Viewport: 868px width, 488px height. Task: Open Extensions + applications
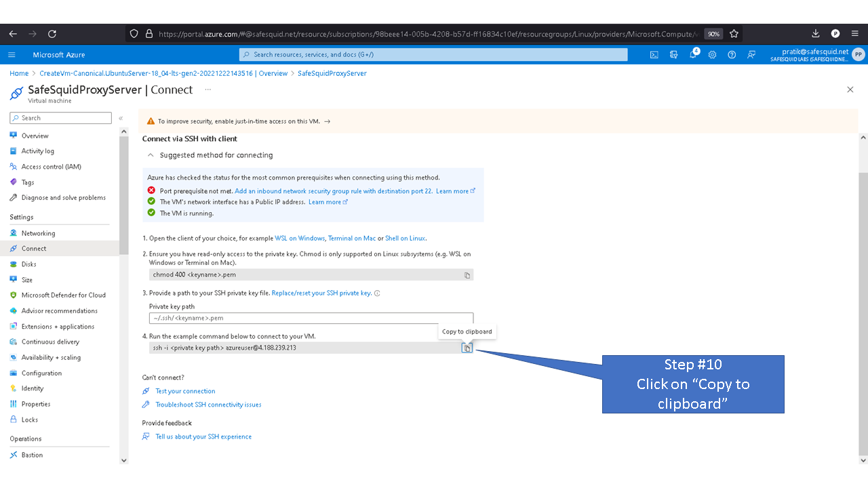click(x=58, y=327)
